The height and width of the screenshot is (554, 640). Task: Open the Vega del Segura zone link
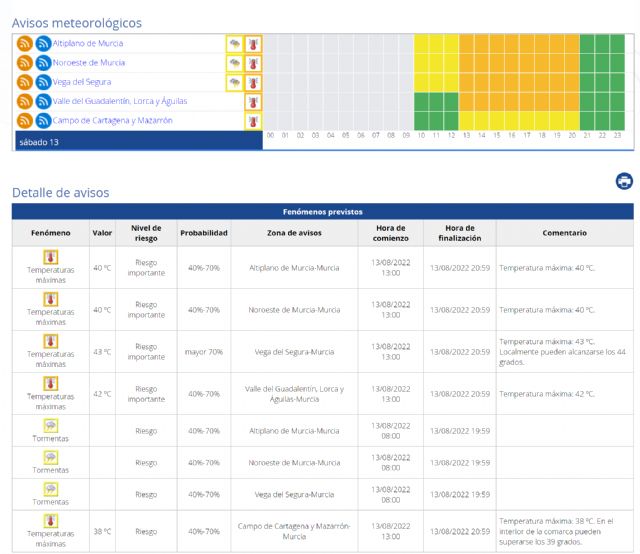(x=82, y=82)
